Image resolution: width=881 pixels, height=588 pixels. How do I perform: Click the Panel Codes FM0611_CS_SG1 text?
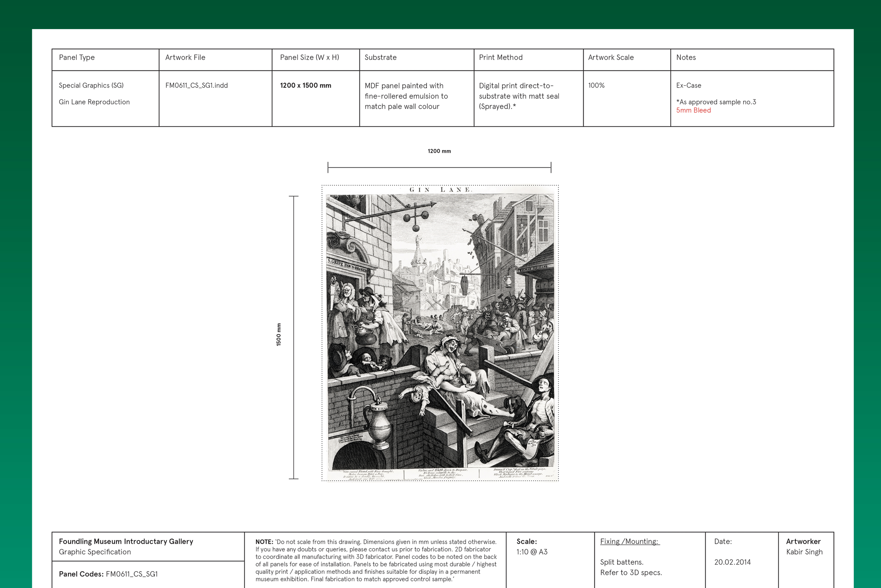coord(108,574)
